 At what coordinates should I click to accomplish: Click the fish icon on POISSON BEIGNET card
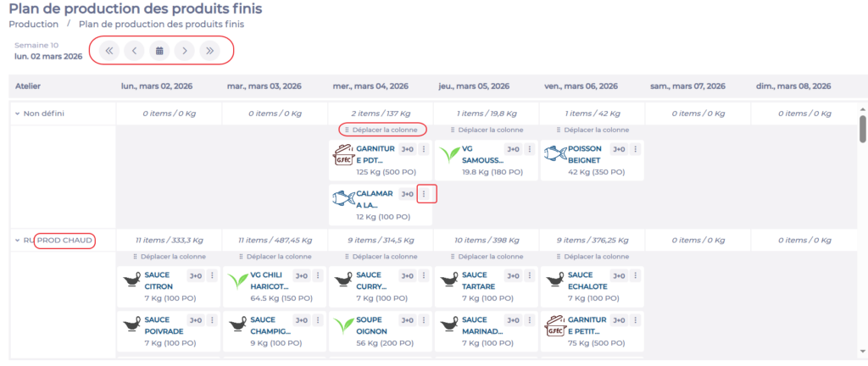point(555,153)
